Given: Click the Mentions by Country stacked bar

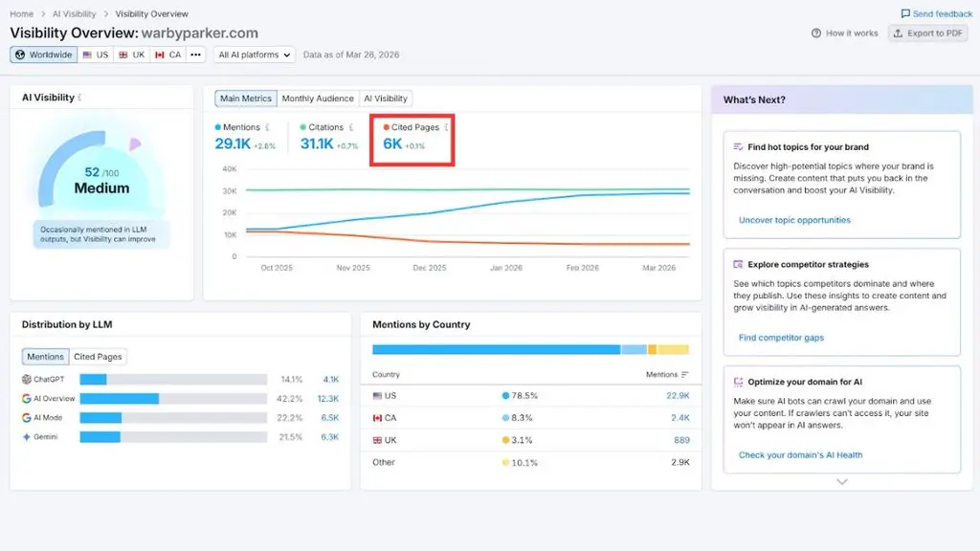Looking at the screenshot, I should [530, 349].
